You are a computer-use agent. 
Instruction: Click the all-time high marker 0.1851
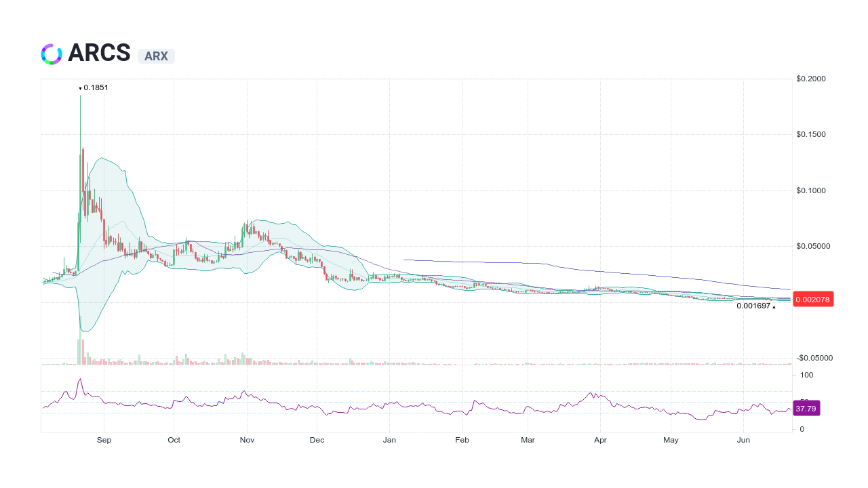point(93,87)
